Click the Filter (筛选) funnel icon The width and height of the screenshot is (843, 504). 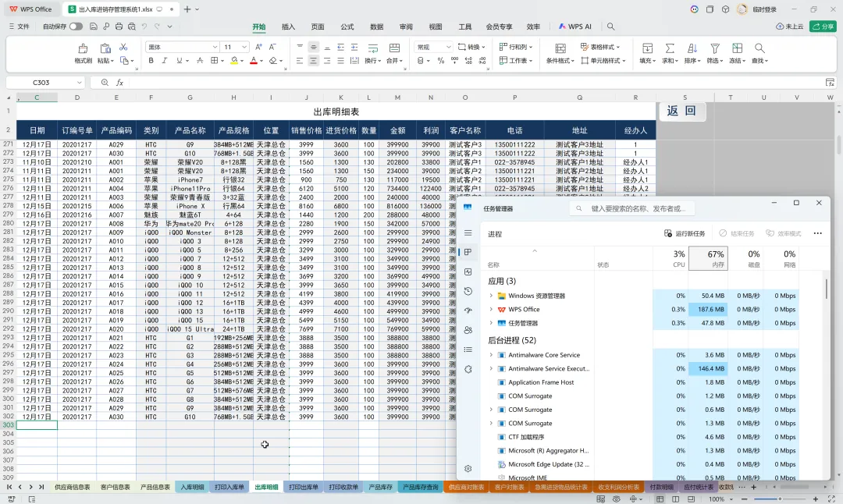click(714, 48)
